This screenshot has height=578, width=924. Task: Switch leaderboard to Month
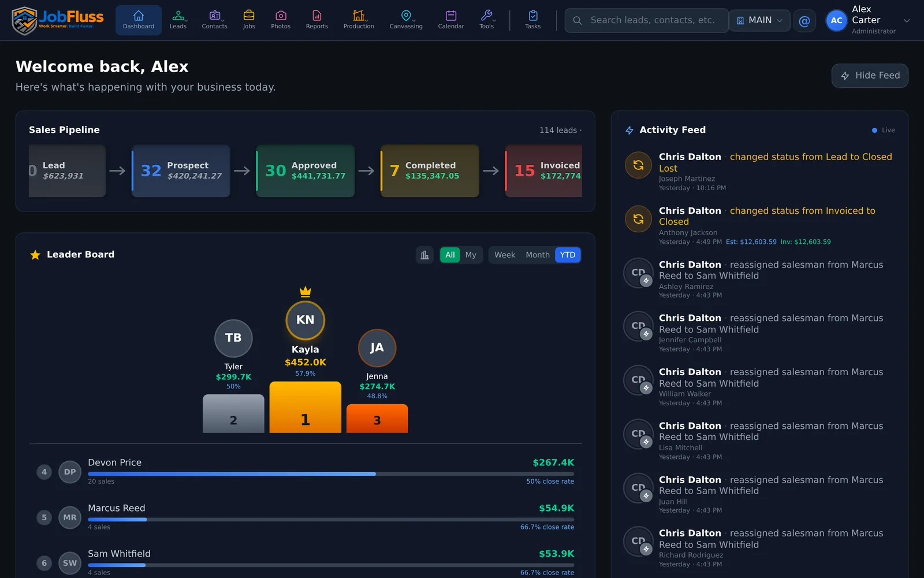(538, 255)
